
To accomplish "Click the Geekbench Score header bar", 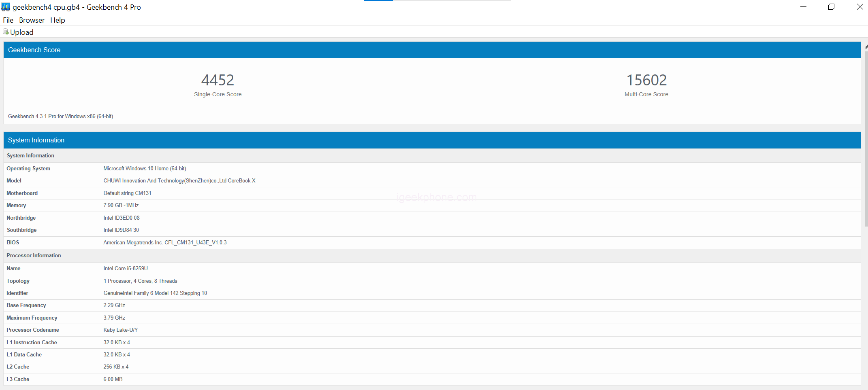I will 432,50.
